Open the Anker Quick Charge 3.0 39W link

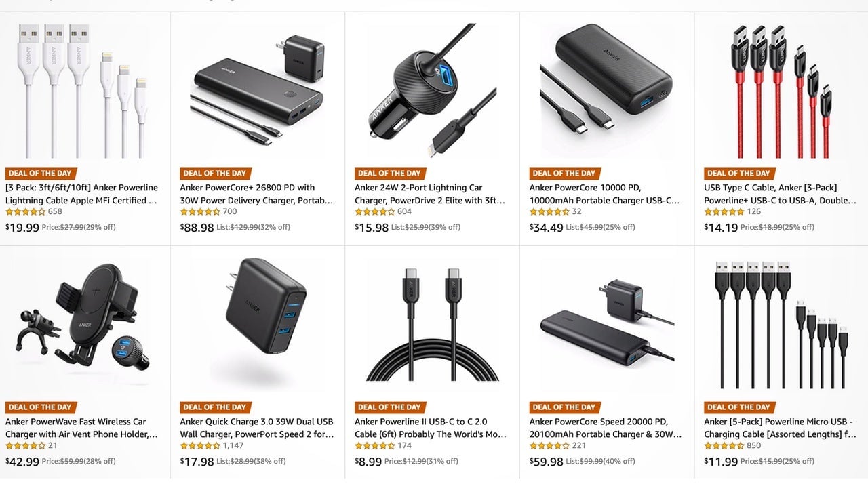(257, 428)
